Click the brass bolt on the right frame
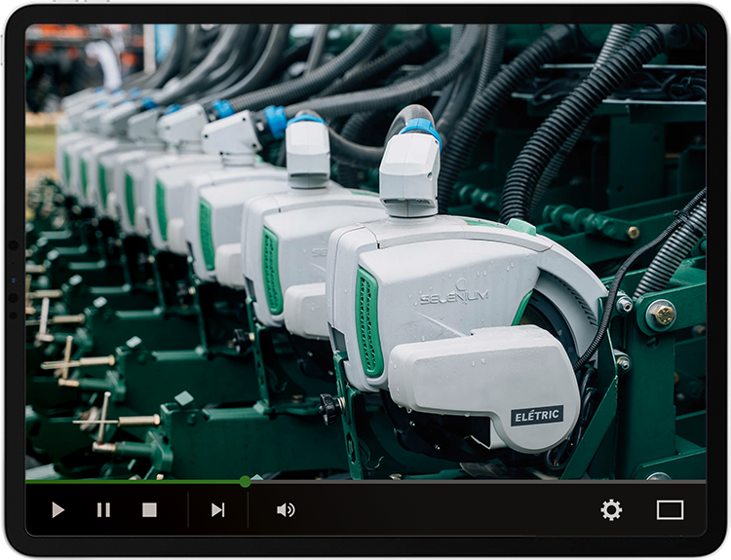The width and height of the screenshot is (731, 560). [665, 315]
